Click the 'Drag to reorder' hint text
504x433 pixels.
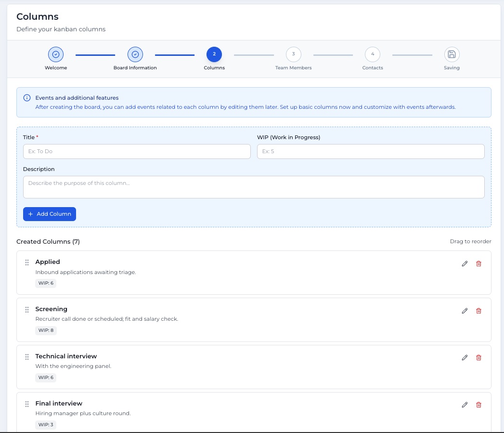(471, 242)
